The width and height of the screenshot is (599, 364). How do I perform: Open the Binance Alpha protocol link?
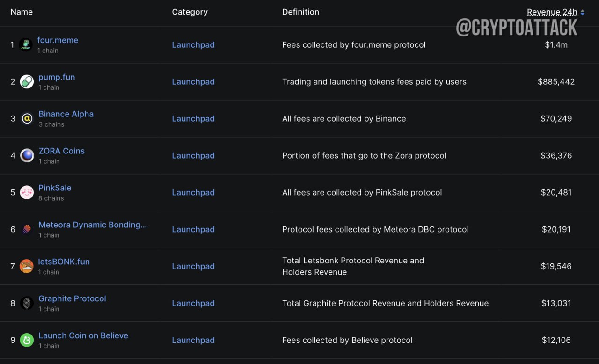66,114
